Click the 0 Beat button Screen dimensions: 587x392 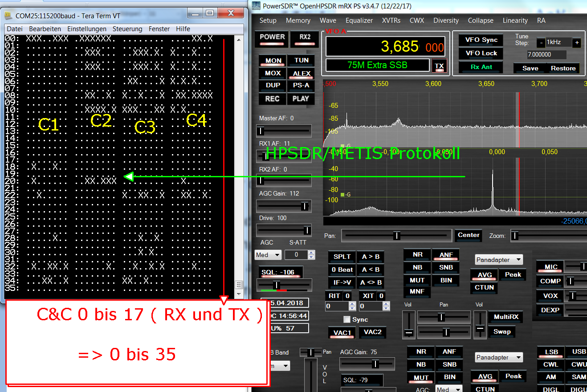(x=342, y=270)
